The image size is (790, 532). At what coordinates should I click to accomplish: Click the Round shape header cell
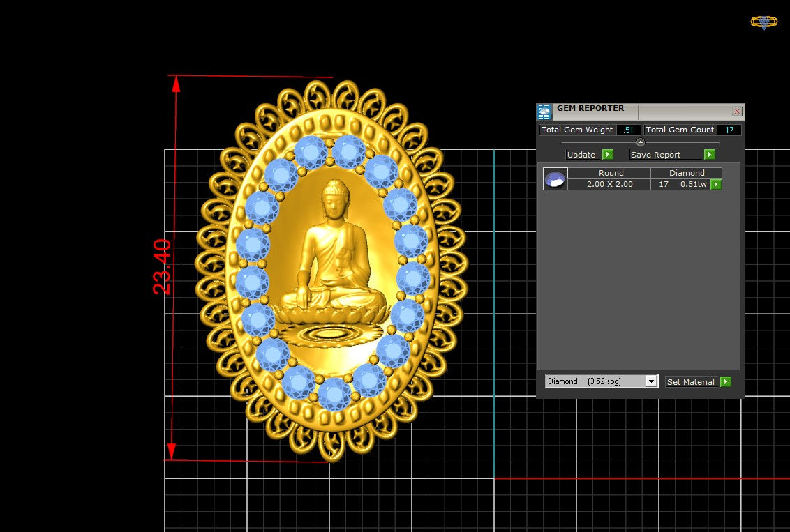tap(610, 173)
